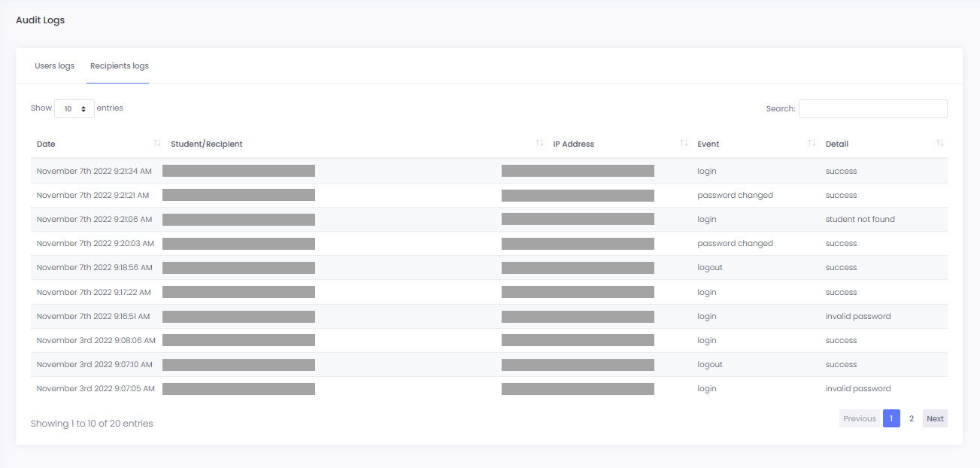The height and width of the screenshot is (468, 980).
Task: Switch to Users logs tab
Action: (54, 66)
